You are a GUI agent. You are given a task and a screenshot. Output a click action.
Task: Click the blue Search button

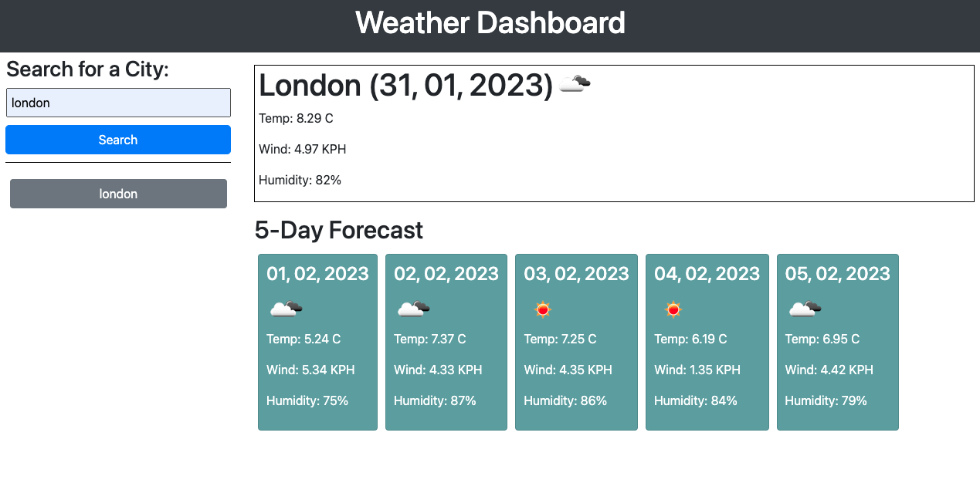click(x=118, y=140)
